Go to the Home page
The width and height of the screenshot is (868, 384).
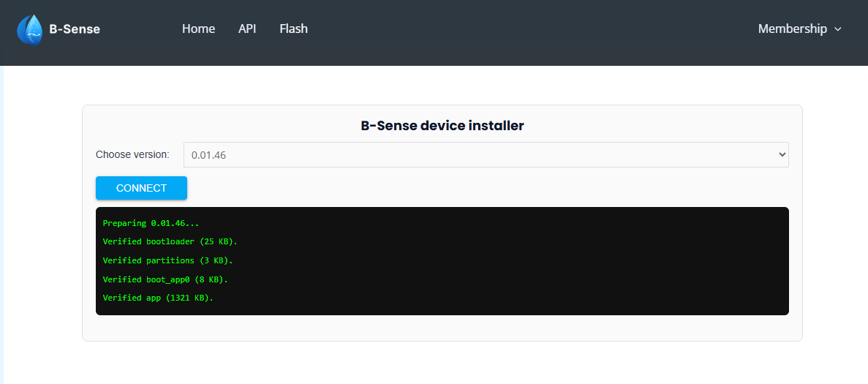(198, 29)
